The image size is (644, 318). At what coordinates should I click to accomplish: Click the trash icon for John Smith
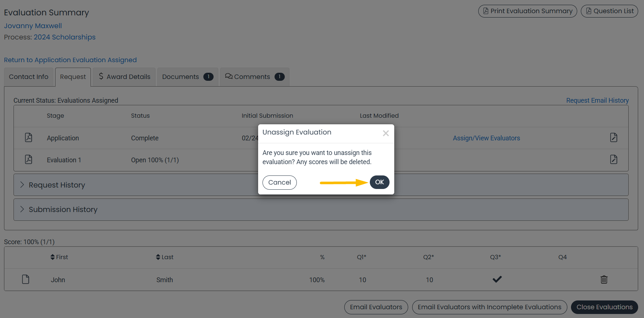(604, 280)
